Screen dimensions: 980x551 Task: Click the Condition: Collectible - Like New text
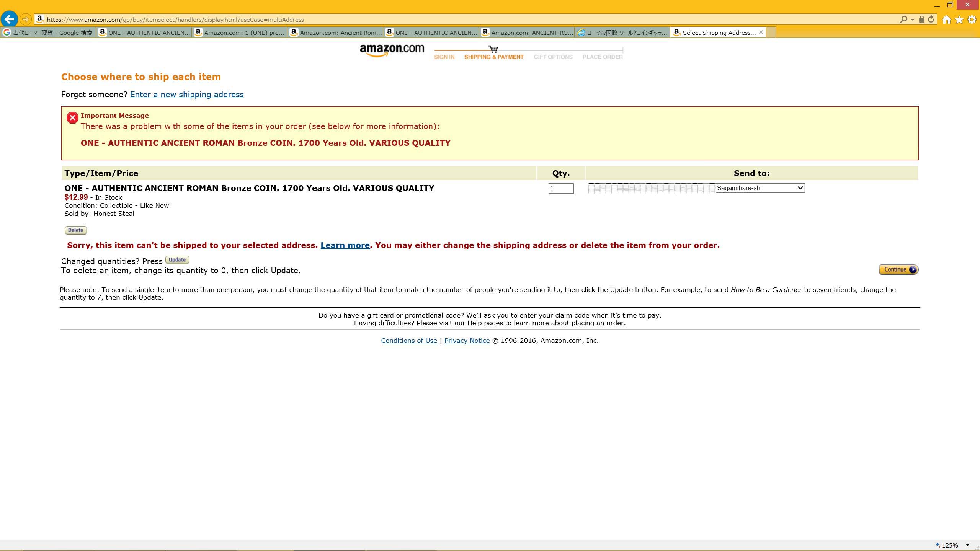pyautogui.click(x=116, y=205)
